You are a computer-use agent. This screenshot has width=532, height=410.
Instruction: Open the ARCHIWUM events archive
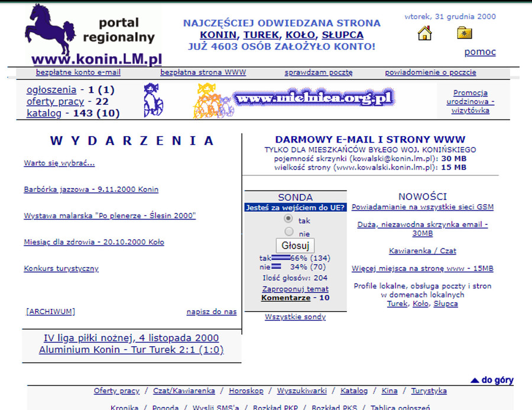(x=51, y=312)
